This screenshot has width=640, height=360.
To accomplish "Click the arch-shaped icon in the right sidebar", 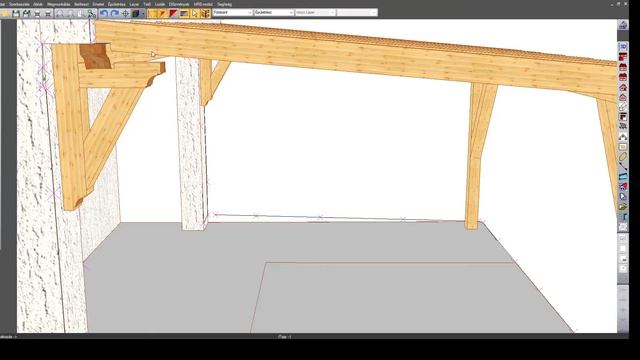I will 623,137.
